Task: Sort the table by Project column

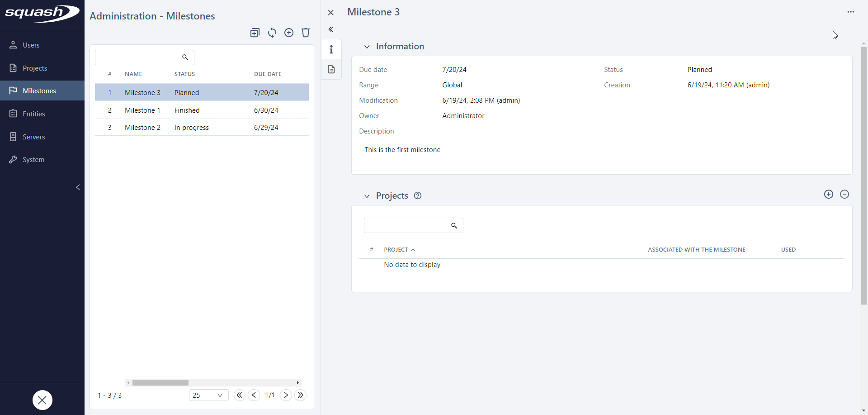Action: 396,249
